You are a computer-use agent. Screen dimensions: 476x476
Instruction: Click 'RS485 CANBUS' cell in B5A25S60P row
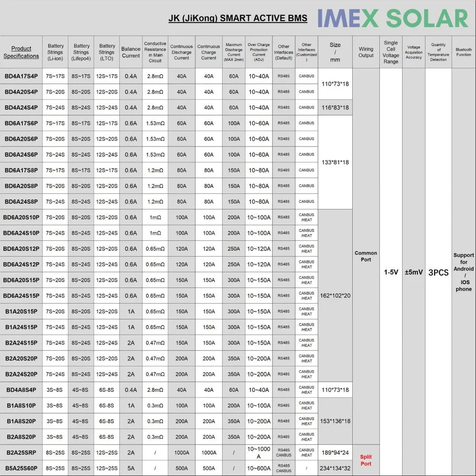(x=284, y=468)
